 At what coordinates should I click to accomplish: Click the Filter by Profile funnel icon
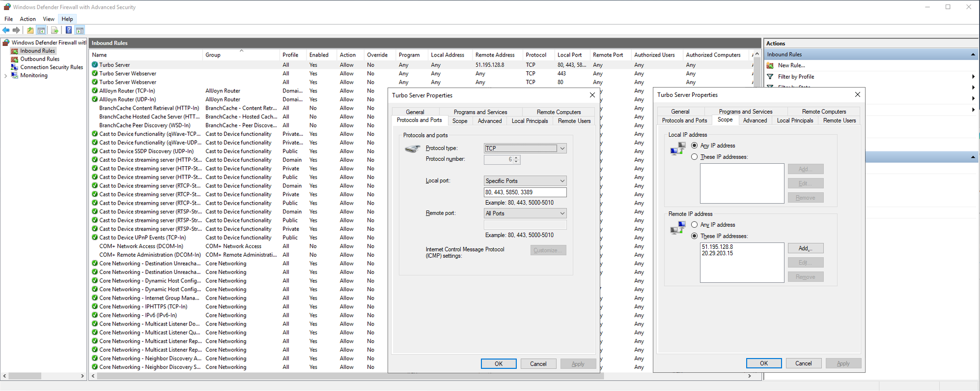(770, 77)
